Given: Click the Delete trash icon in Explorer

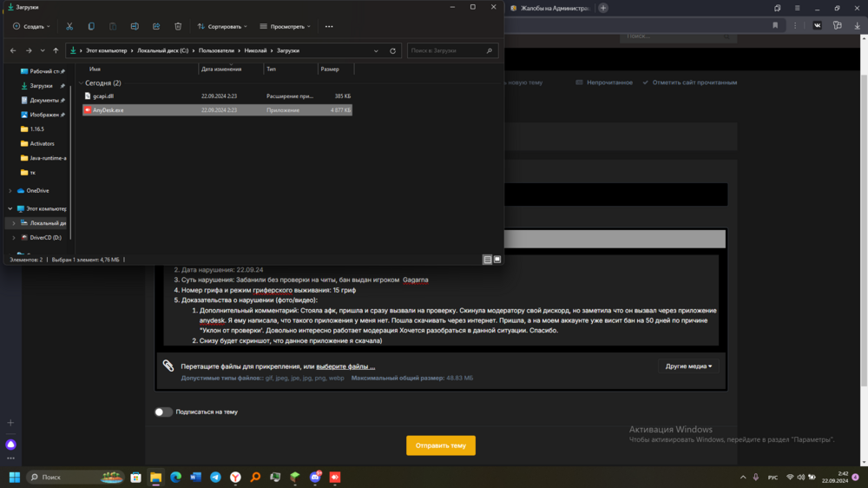Looking at the screenshot, I should click(178, 26).
